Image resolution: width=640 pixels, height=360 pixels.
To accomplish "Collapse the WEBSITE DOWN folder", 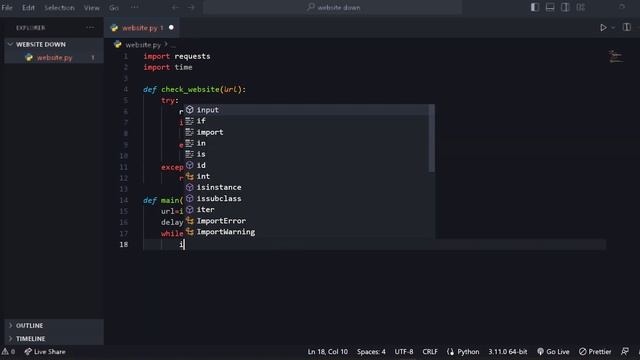I will pyautogui.click(x=53, y=44).
